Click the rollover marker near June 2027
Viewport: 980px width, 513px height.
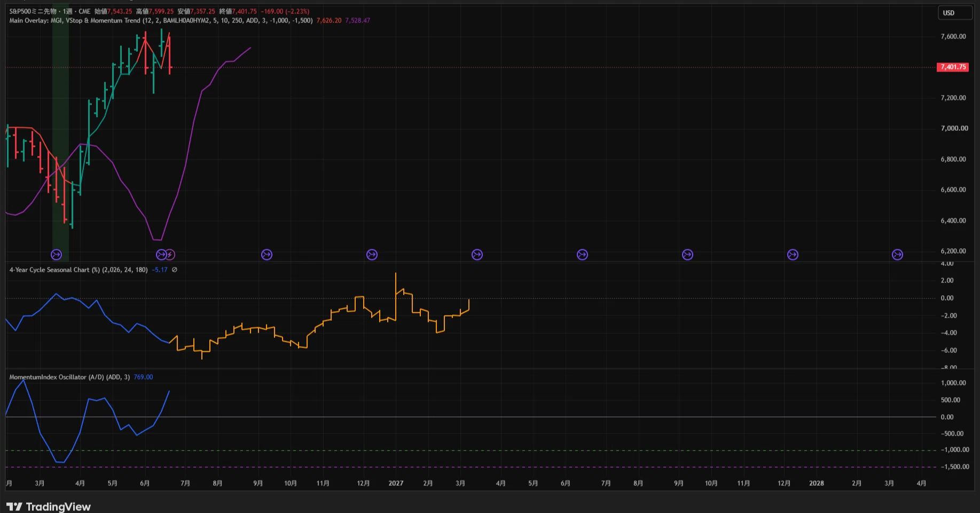tap(582, 255)
